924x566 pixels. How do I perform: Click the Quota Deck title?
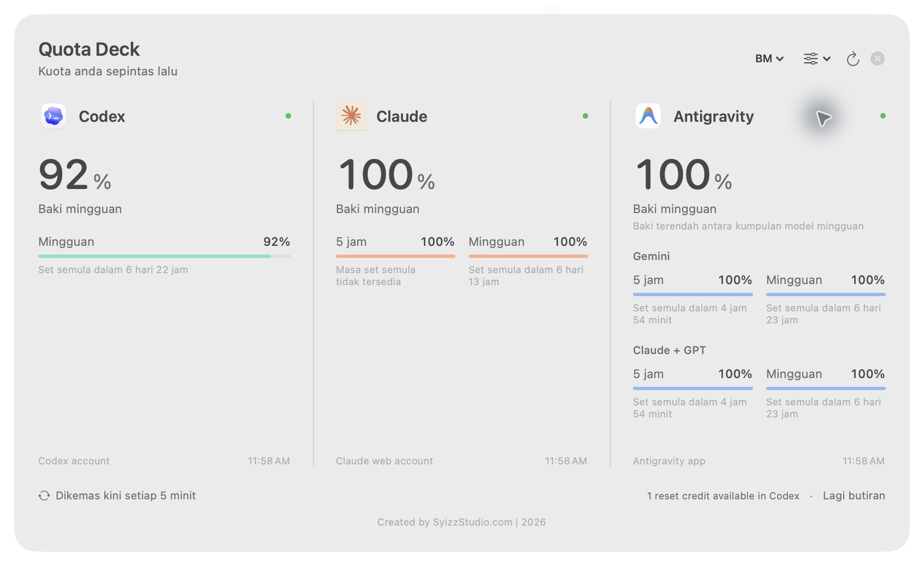[89, 49]
